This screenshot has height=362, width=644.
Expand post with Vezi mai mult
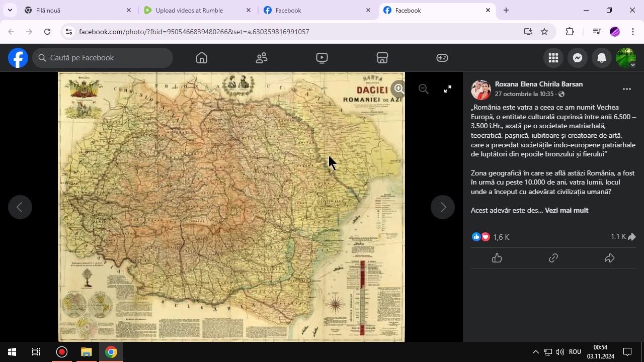(x=567, y=211)
